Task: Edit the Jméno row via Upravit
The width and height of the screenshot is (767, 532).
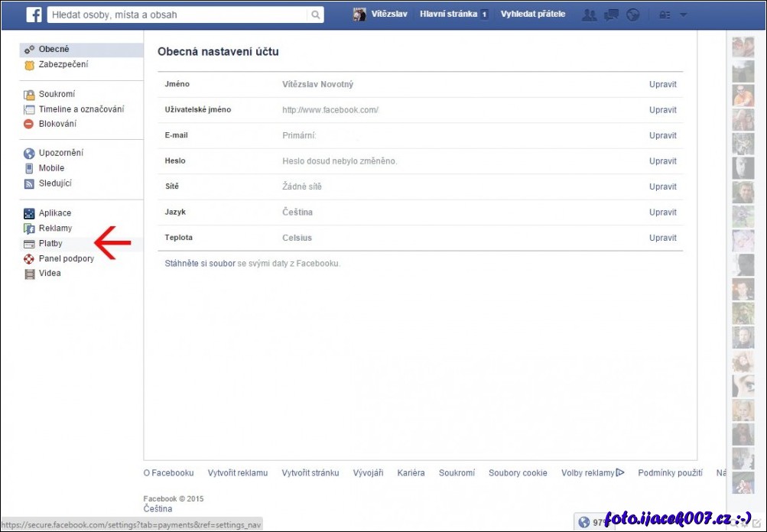Action: coord(662,85)
